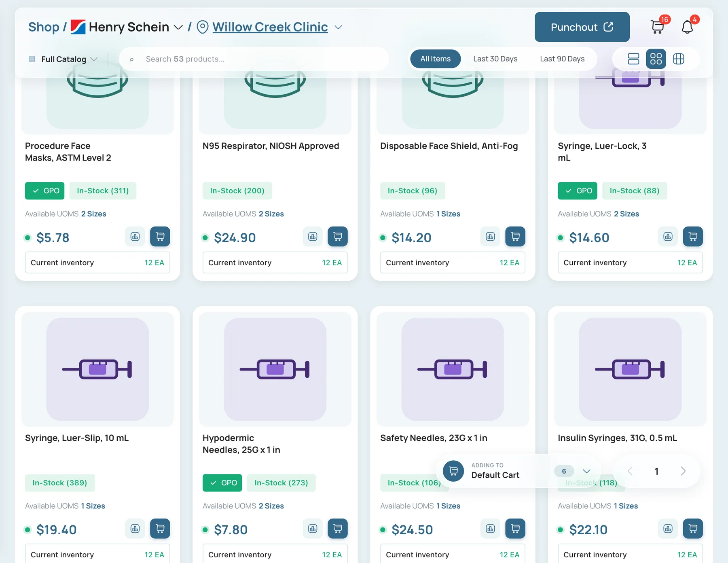Viewport: 728px width, 563px height.
Task: View analytics for N95 Respirator
Action: click(313, 237)
